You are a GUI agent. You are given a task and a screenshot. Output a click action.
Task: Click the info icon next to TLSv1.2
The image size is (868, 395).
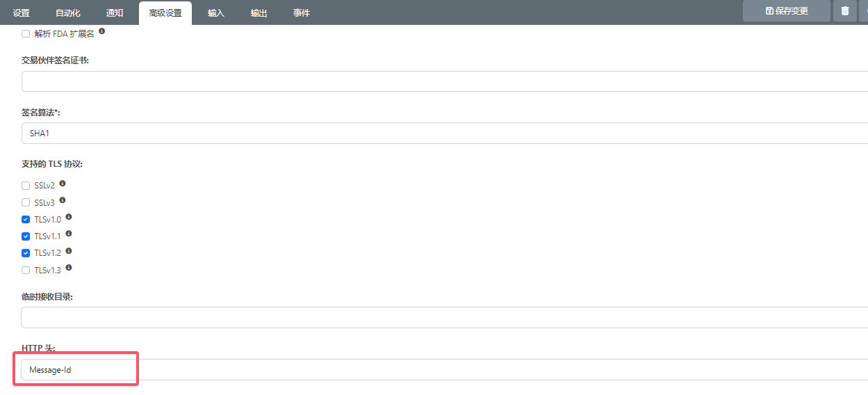coord(69,251)
